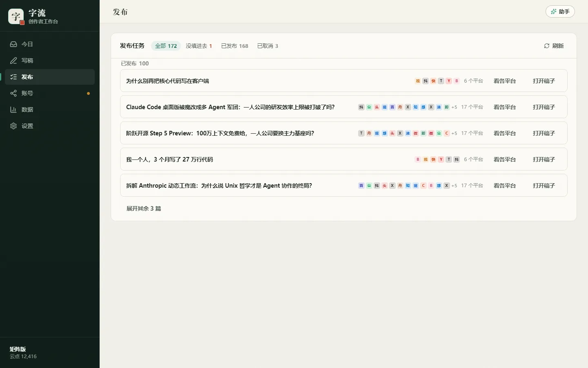Click the C badge in the 阶跃开源 row
Screen dimensions: 588x368
[447, 133]
